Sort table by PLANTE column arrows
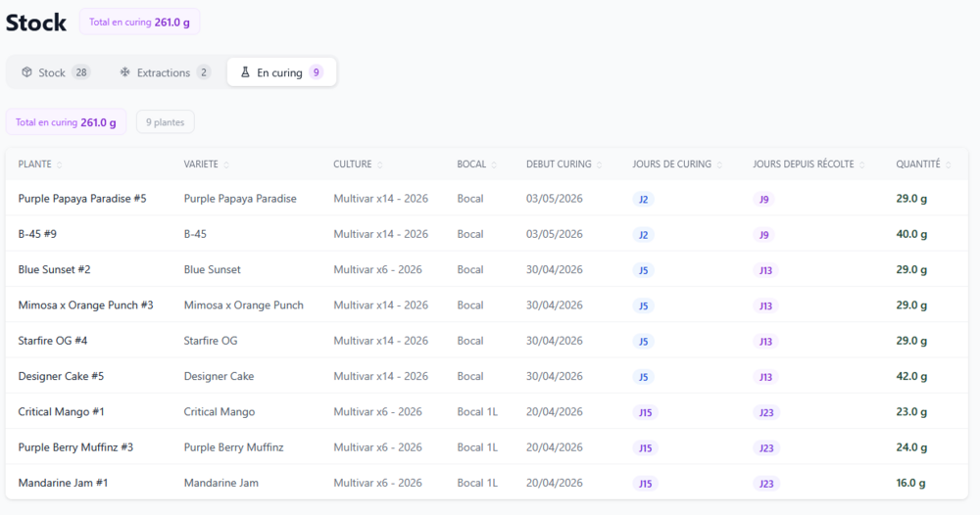The height and width of the screenshot is (515, 980). click(x=60, y=164)
